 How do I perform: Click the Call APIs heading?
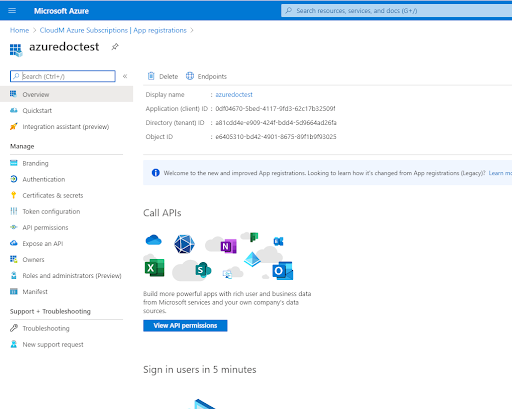point(162,213)
